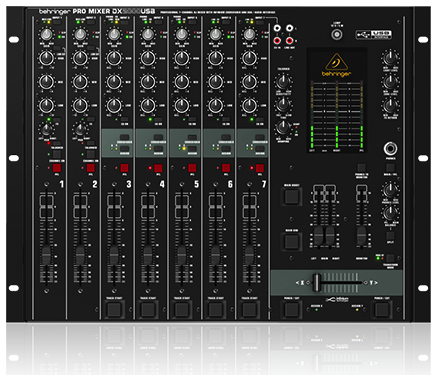Viewport: 436px width, 375px height.
Task: Click the phones Balance knob
Action: click(390, 212)
